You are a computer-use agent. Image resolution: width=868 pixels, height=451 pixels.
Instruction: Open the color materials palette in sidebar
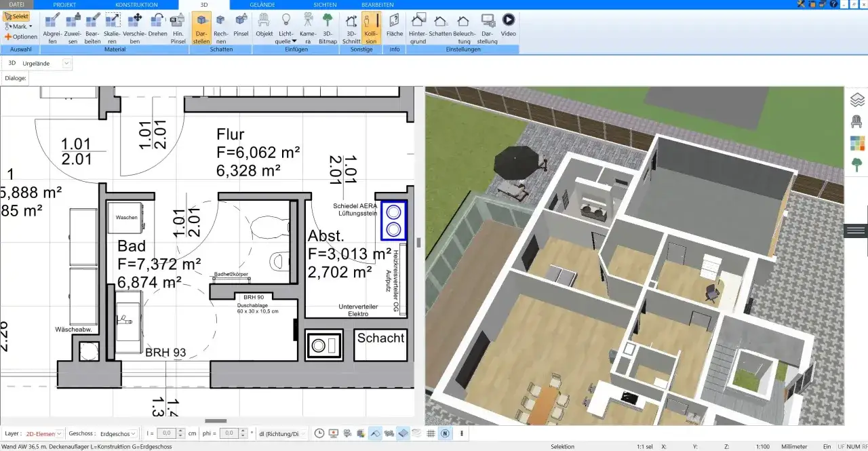click(858, 143)
